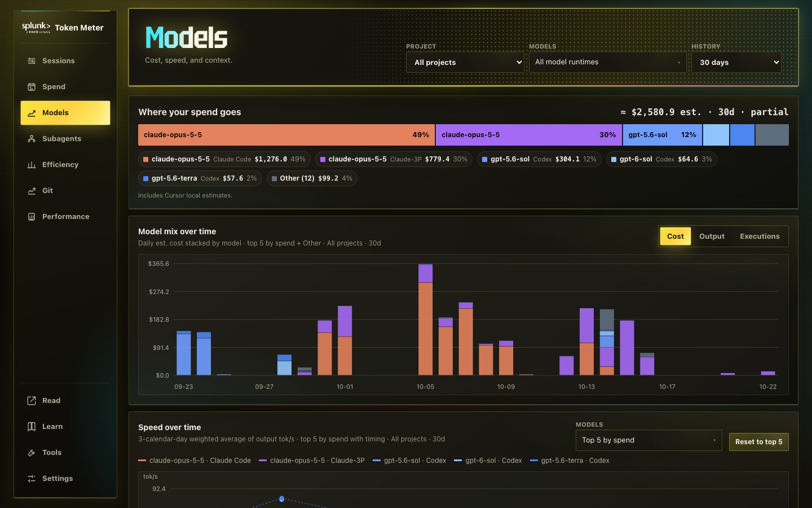812x508 pixels.
Task: Select the Other (12) $99.2 chip
Action: [312, 178]
